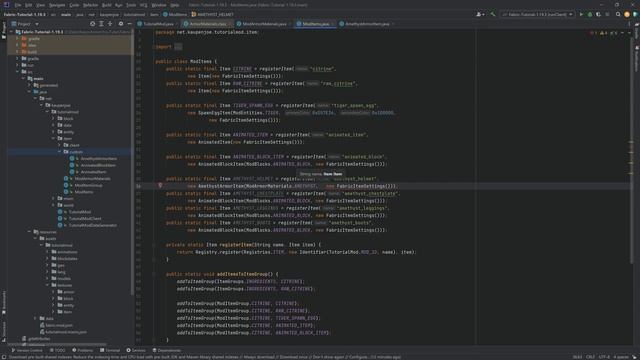Open Search Everywhere magnifier icon

[x=618, y=14]
